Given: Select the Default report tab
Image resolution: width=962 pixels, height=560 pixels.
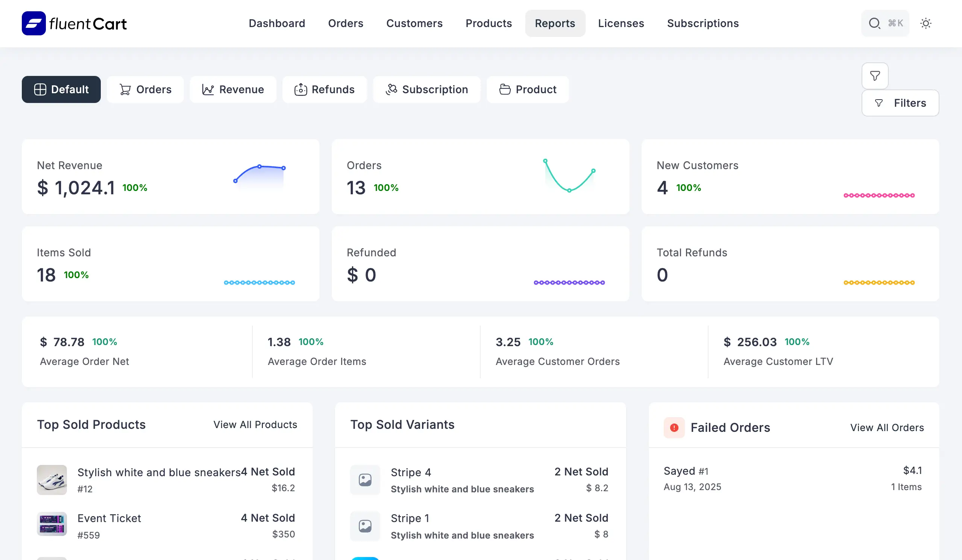Looking at the screenshot, I should tap(61, 89).
